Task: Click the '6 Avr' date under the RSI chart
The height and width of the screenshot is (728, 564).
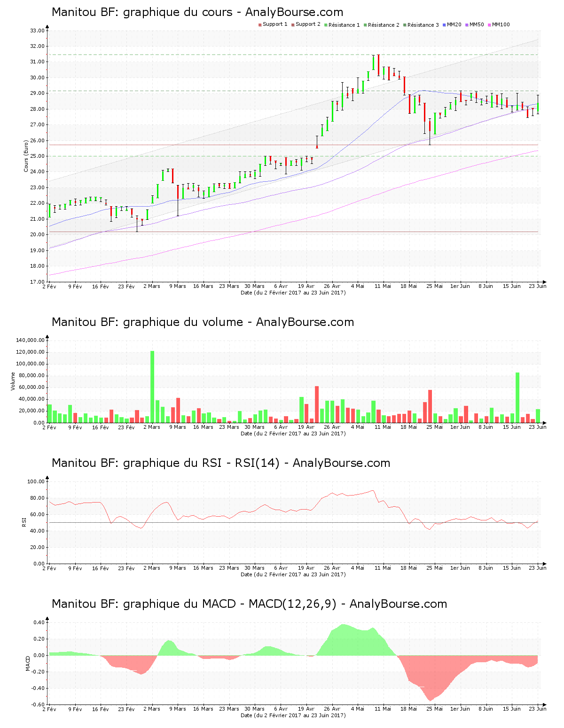Action: click(x=281, y=568)
